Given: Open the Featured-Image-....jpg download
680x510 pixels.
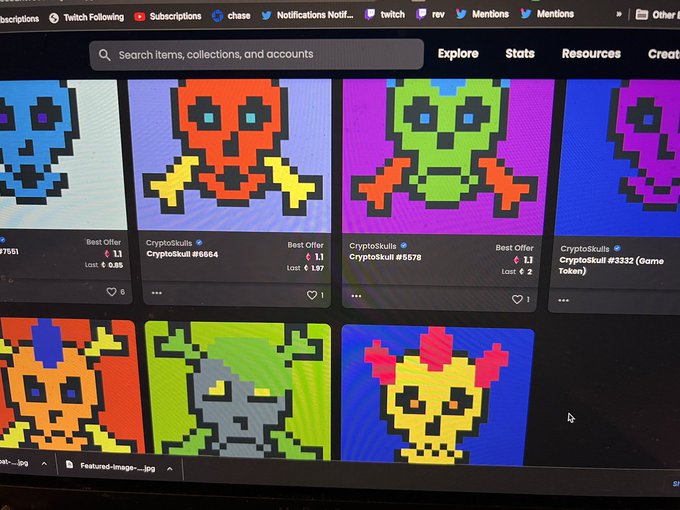Looking at the screenshot, I should [x=118, y=467].
